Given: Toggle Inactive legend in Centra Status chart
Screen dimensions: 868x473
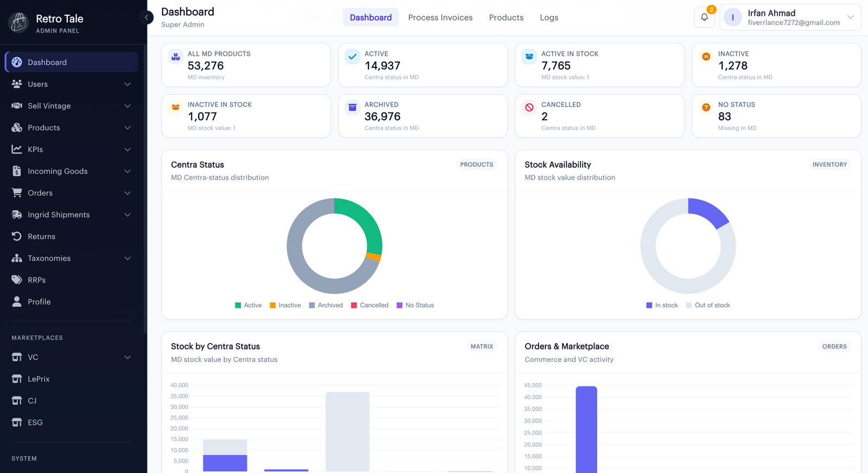Looking at the screenshot, I should (x=285, y=305).
